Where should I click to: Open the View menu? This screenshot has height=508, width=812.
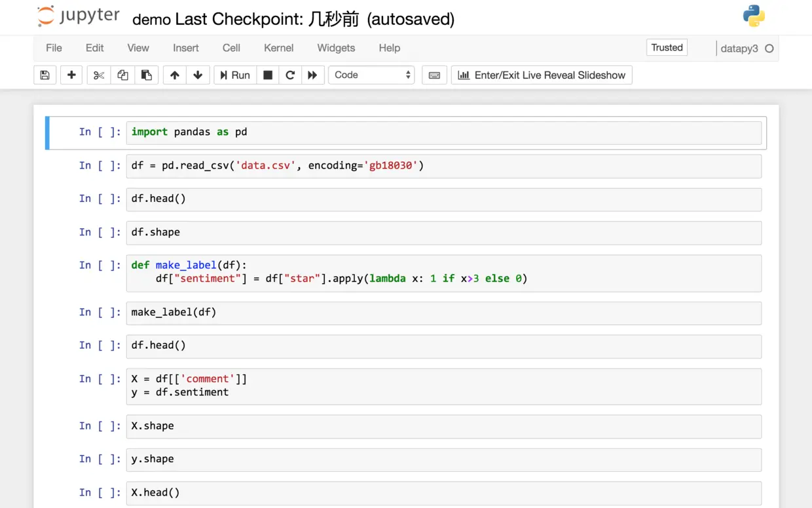138,48
